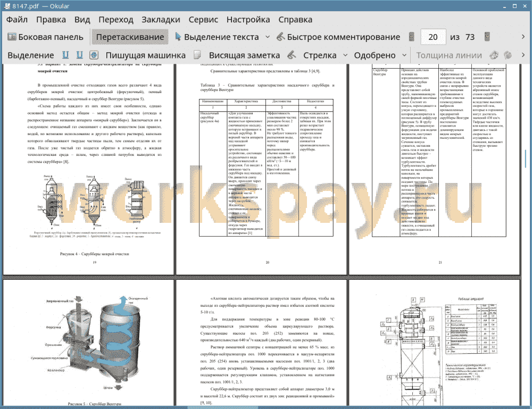Open the Справка menu
Image resolution: width=532 pixels, height=409 pixels.
click(x=295, y=20)
